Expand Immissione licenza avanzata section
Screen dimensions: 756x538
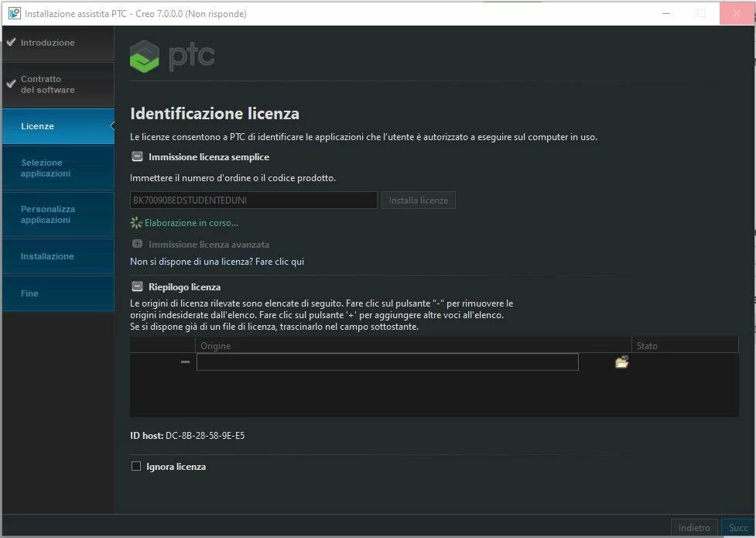[138, 244]
